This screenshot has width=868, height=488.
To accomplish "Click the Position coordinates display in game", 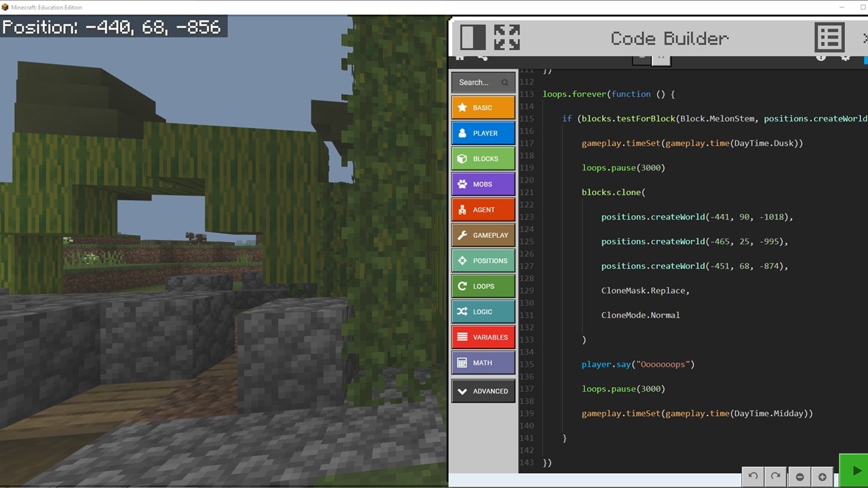I will point(112,27).
